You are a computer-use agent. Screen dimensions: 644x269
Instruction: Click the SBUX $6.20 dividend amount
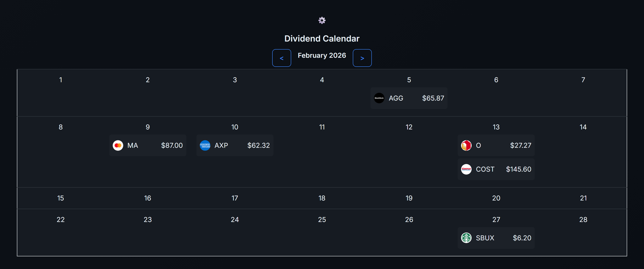coord(522,238)
